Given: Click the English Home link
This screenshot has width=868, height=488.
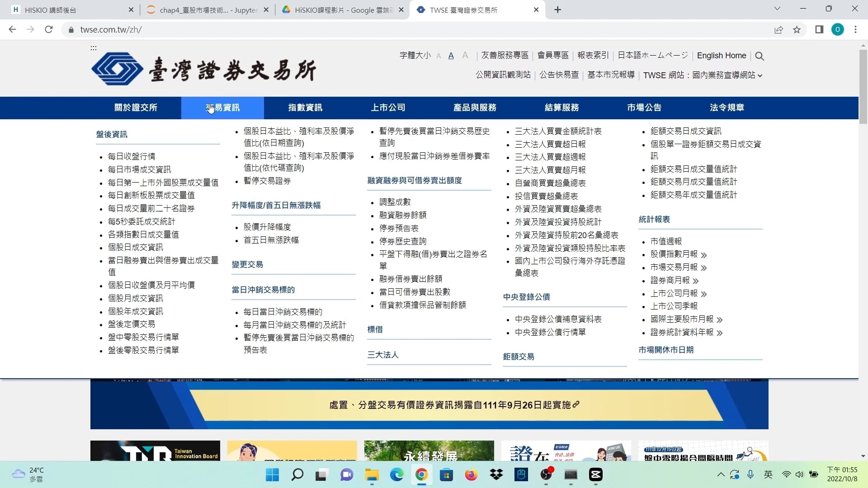Looking at the screenshot, I should click(721, 56).
